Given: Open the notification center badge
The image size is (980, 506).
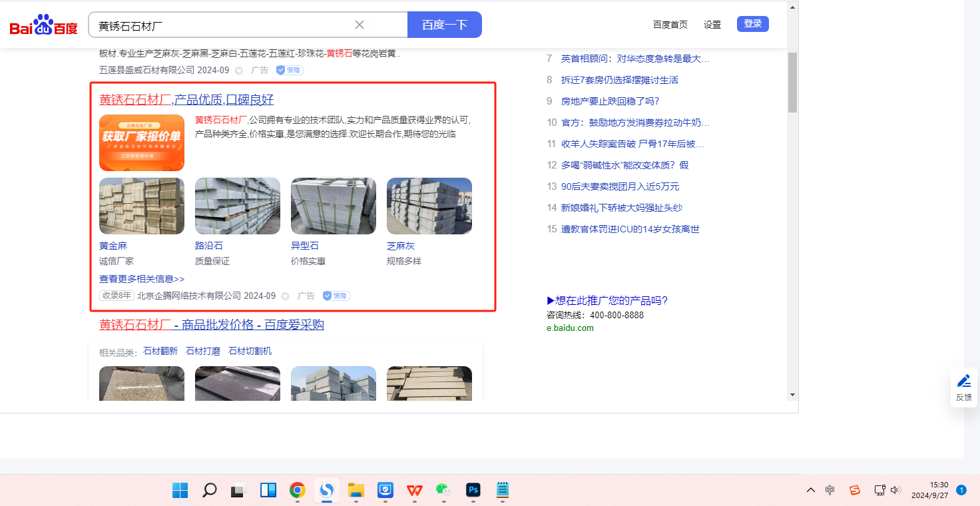Looking at the screenshot, I should click(961, 490).
